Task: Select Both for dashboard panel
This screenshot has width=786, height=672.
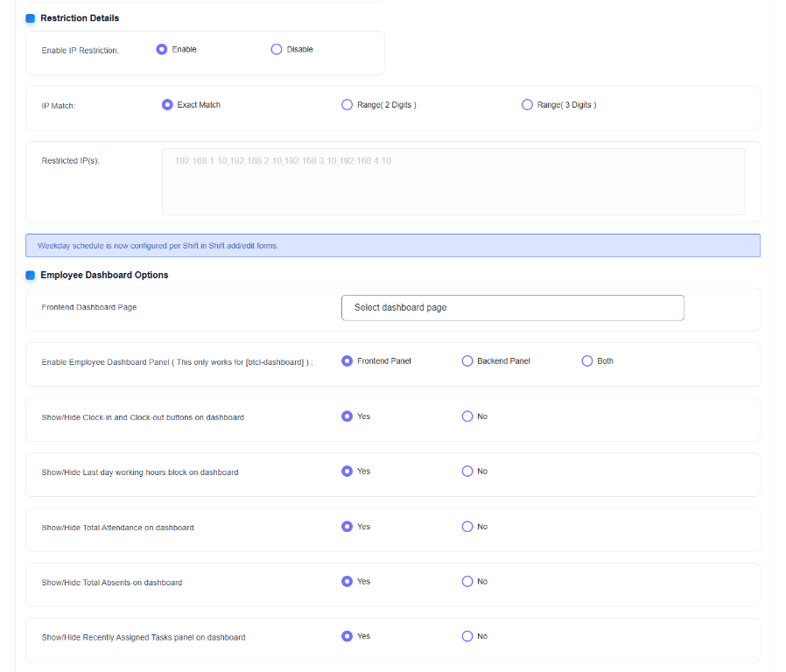Action: coord(587,360)
